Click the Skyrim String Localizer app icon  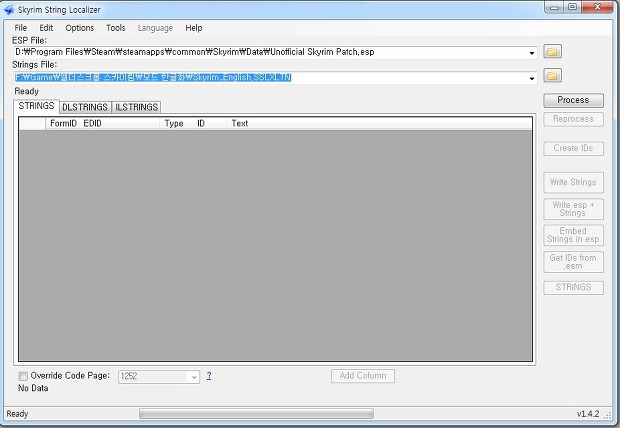[9, 9]
